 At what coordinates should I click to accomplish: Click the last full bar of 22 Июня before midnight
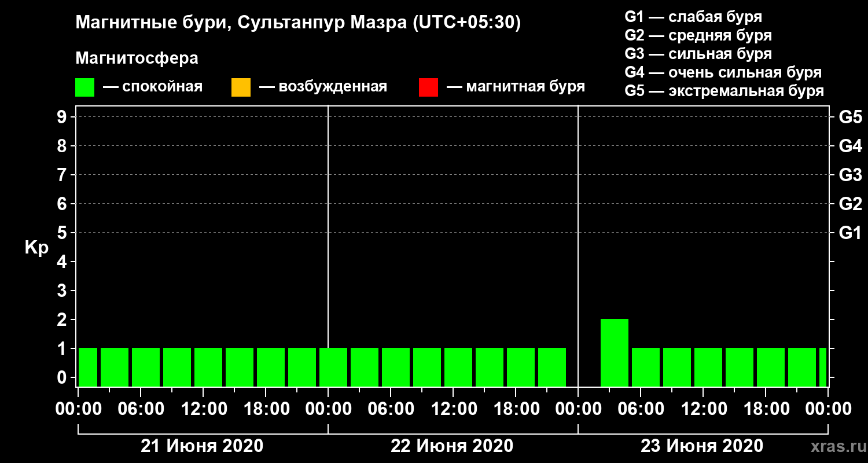pyautogui.click(x=552, y=367)
